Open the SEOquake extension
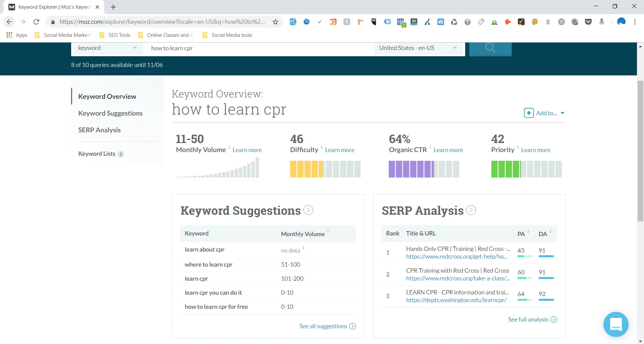This screenshot has height=344, width=644. [535, 22]
